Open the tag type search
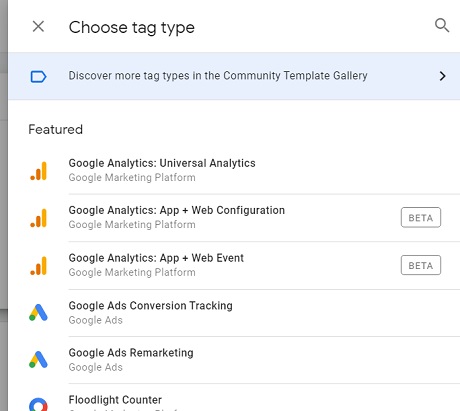 point(442,25)
